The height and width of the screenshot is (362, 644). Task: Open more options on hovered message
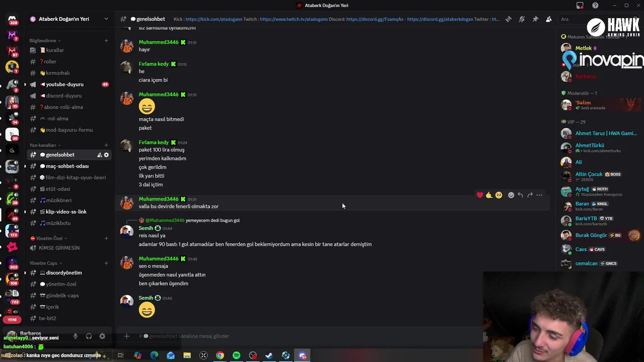point(539,195)
